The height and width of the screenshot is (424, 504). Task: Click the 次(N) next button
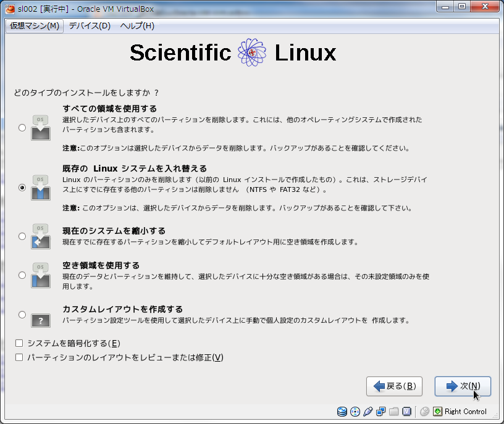click(x=463, y=386)
